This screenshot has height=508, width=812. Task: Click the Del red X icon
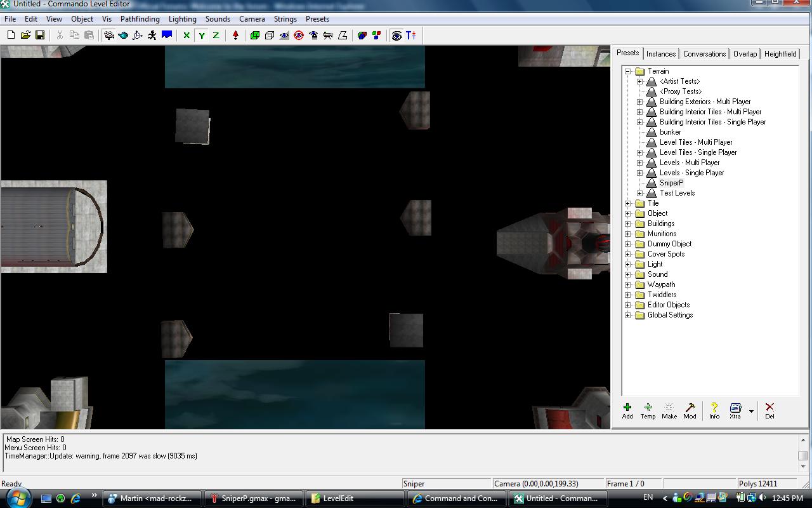pyautogui.click(x=769, y=411)
